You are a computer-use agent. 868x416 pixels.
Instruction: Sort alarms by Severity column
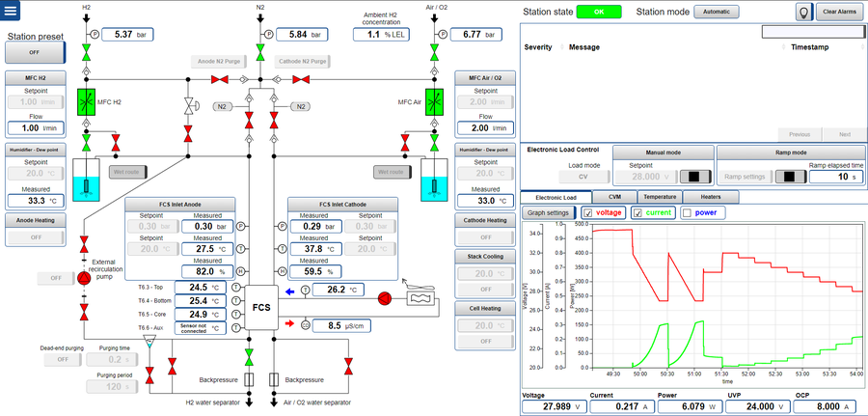[537, 46]
